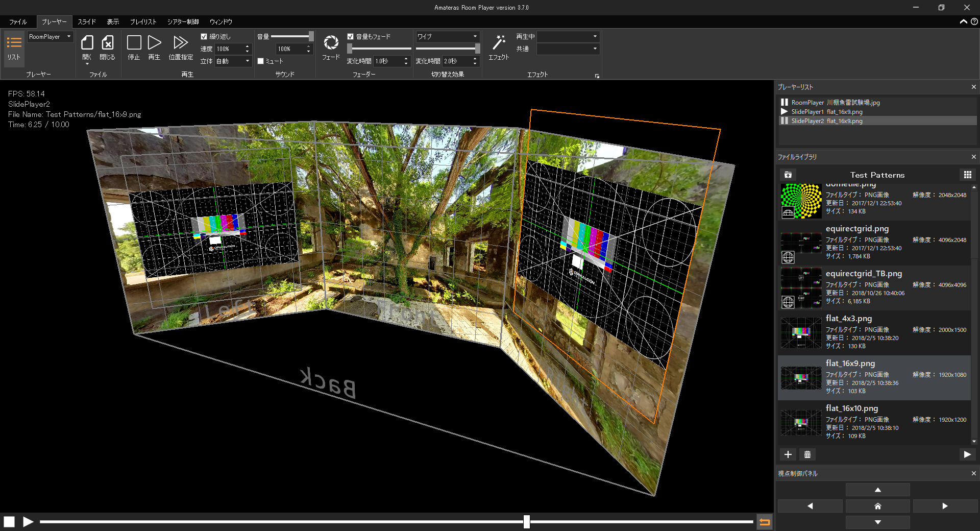Switch to the プレイリスト ribbon tab
This screenshot has height=531, width=980.
pos(143,22)
